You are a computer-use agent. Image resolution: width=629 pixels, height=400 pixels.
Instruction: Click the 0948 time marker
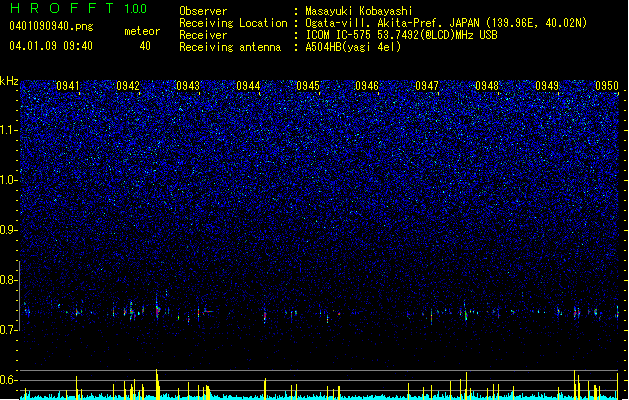(x=487, y=86)
